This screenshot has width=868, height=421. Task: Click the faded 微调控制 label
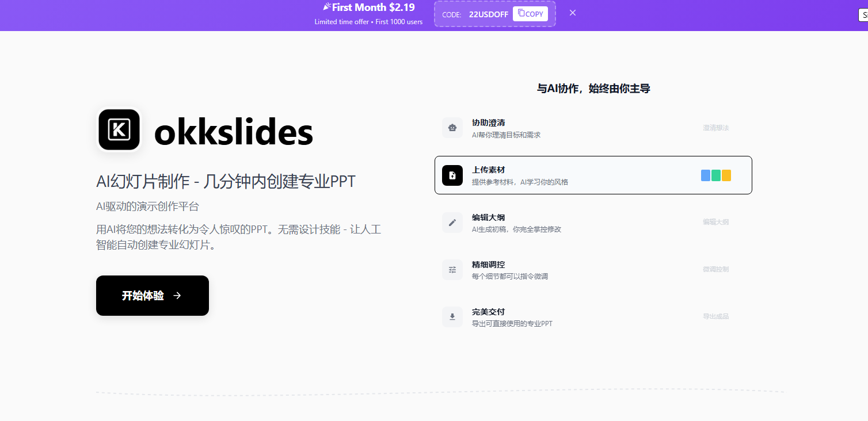coord(715,269)
